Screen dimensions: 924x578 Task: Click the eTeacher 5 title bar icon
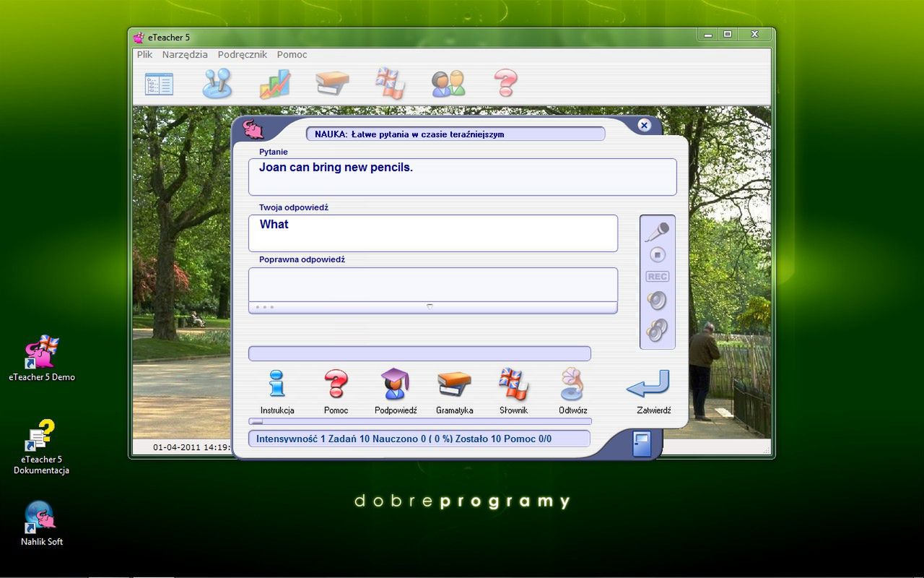click(139, 38)
